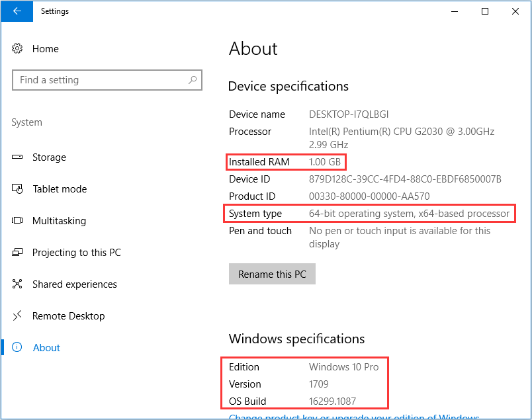Screen dimensions: 532x420
Task: Click the Windows specifications heading
Action: [297, 339]
